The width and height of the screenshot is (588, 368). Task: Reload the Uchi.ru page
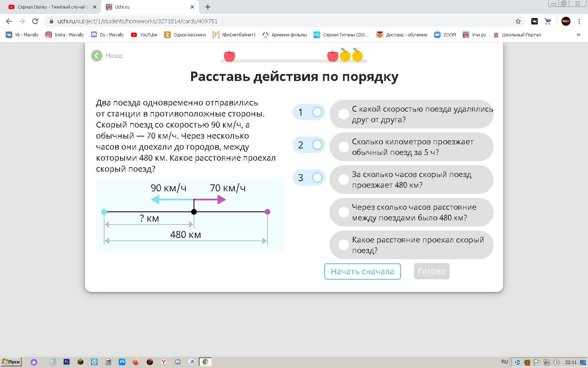tap(35, 21)
